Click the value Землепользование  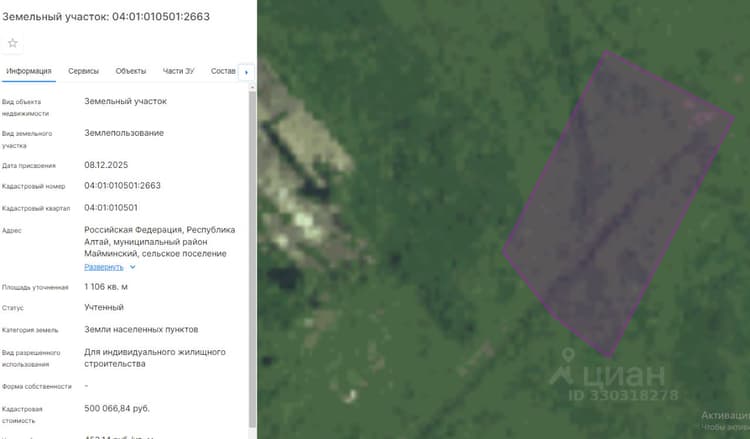pyautogui.click(x=124, y=133)
